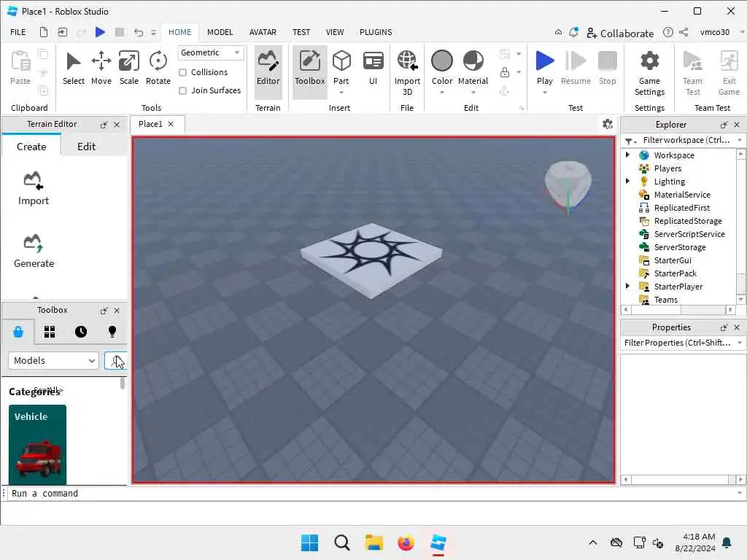Switch to the PLUGINS ribbon tab

tap(376, 32)
